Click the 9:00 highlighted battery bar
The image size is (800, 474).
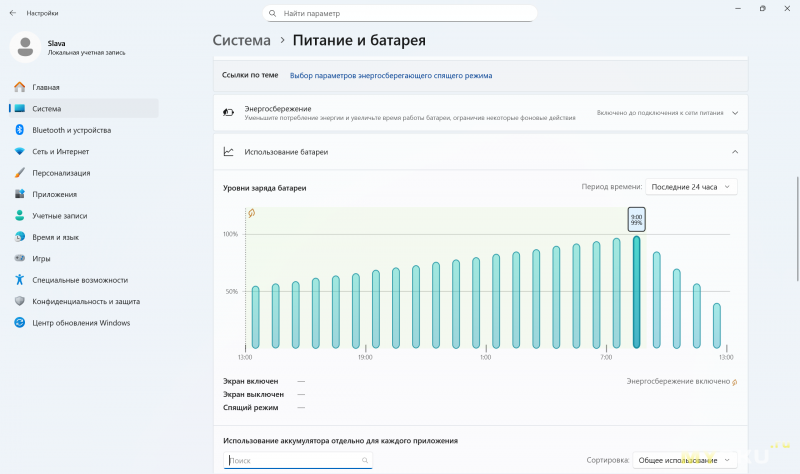(x=636, y=292)
